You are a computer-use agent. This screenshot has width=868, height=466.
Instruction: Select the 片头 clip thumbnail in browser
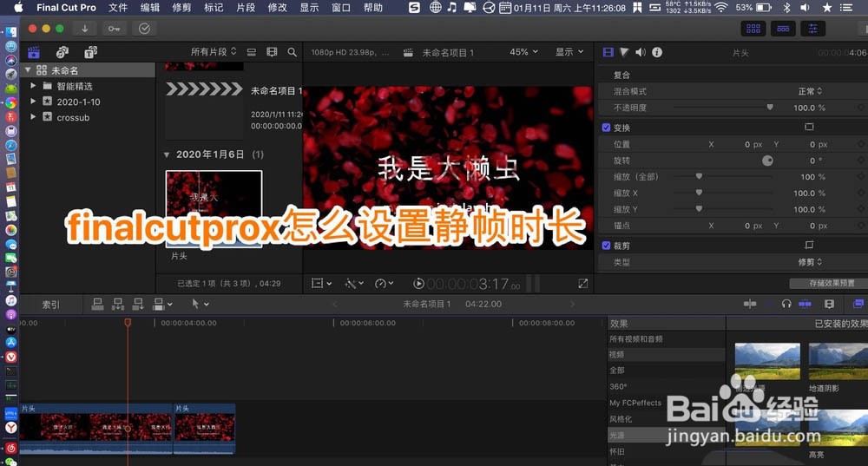point(214,208)
